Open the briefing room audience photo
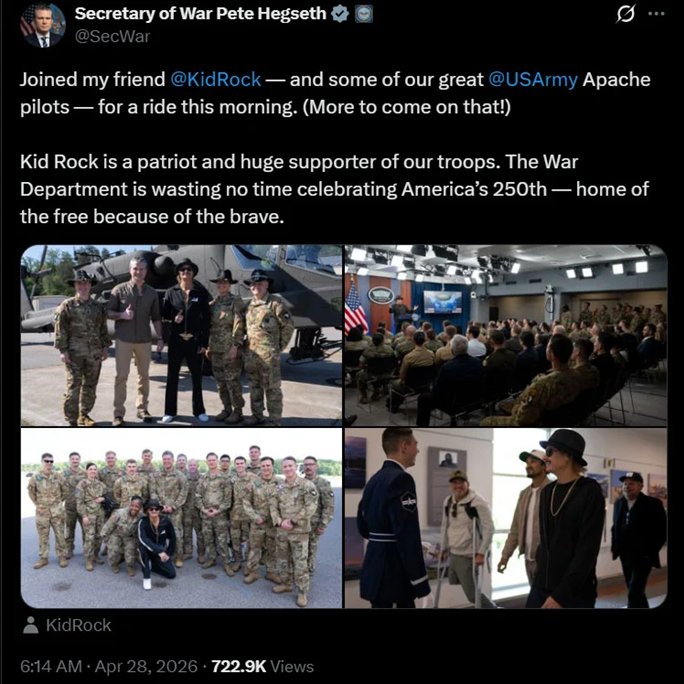This screenshot has height=684, width=684. coord(506,335)
